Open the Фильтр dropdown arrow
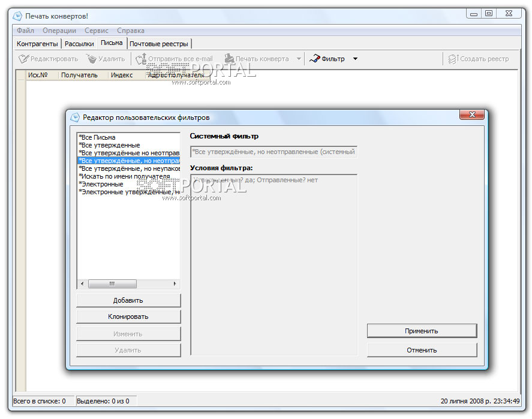This screenshot has height=419, width=532. pos(355,59)
